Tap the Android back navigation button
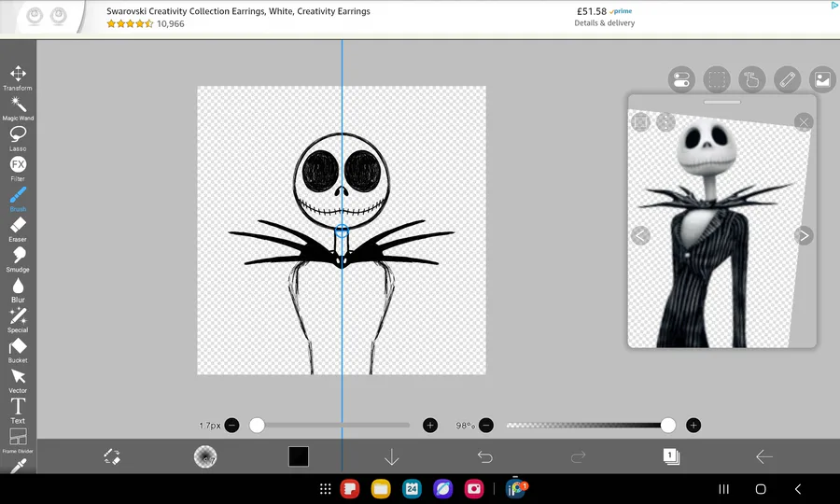 click(798, 488)
